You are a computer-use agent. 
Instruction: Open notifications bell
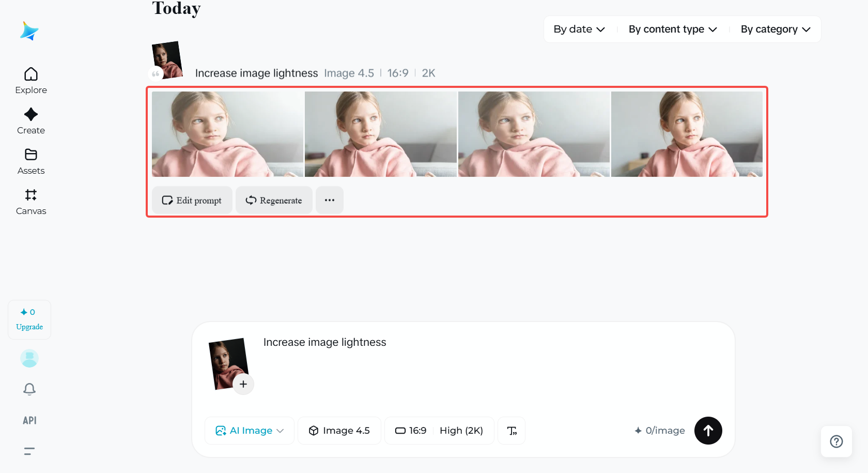coord(29,389)
